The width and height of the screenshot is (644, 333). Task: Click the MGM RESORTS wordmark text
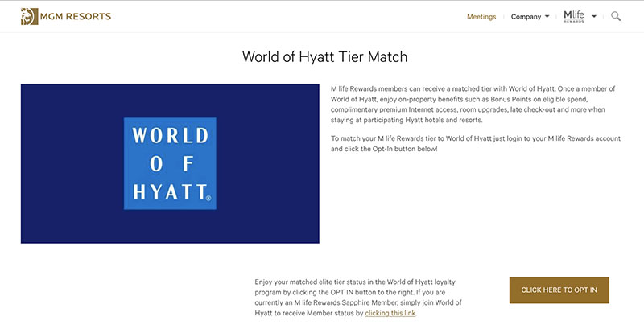pos(76,16)
